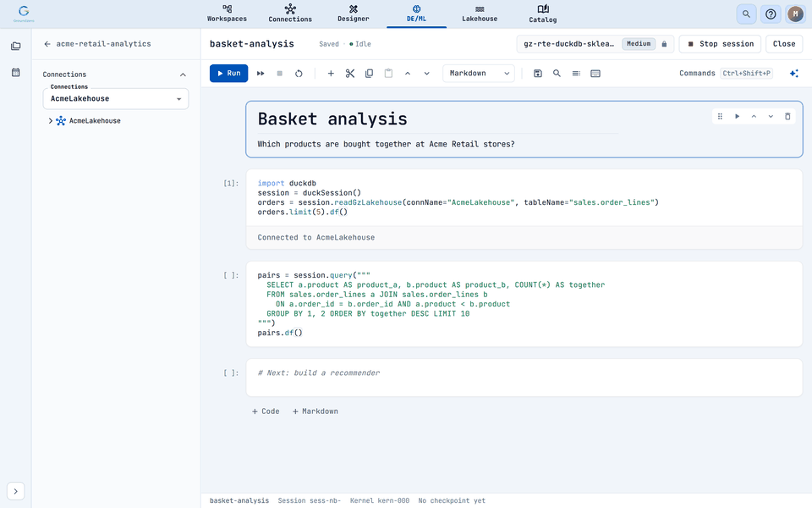Paste cell using the clipboard icon
812x508 pixels.
(x=388, y=74)
